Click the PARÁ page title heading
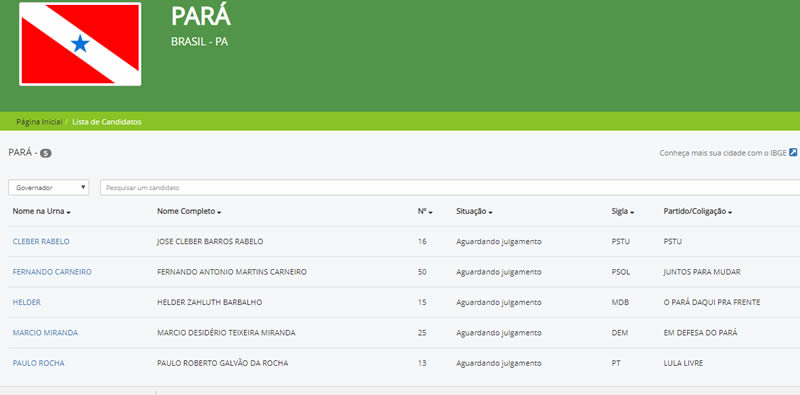The height and width of the screenshot is (395, 800). pos(201,15)
